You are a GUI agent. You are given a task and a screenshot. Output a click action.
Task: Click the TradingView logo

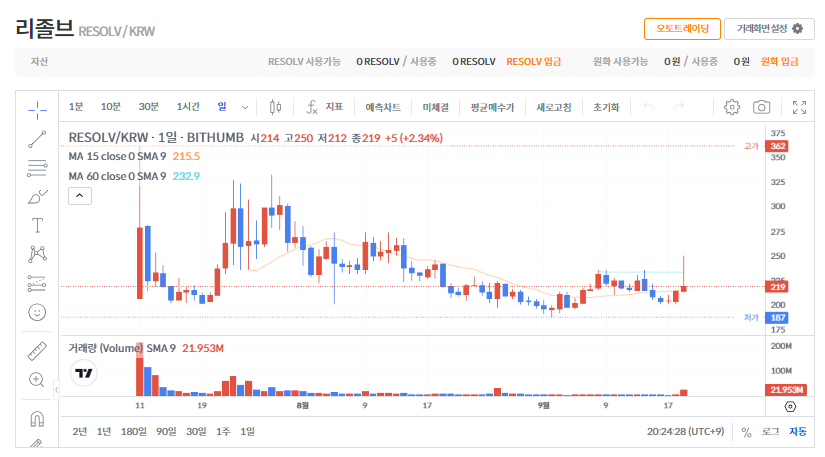click(83, 373)
